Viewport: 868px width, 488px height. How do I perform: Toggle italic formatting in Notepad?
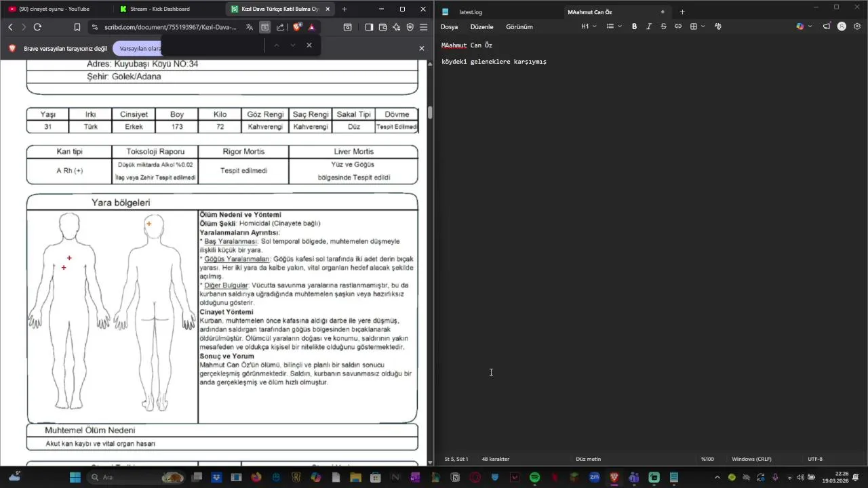[x=648, y=26]
